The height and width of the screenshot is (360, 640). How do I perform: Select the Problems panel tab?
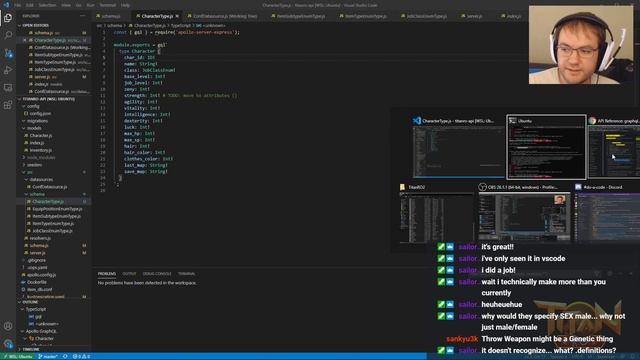pos(107,273)
